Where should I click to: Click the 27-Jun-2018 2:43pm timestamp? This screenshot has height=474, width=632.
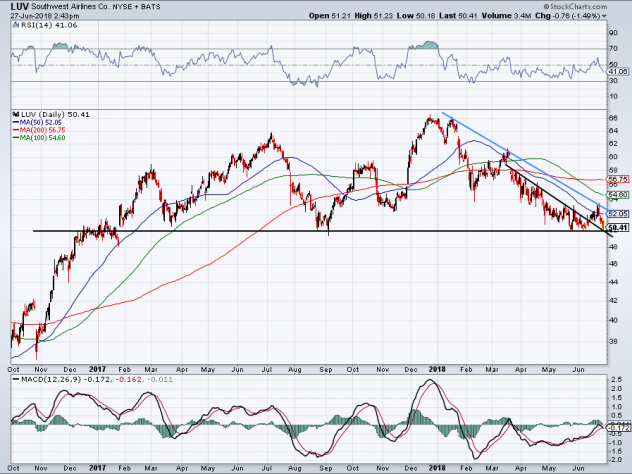point(45,16)
